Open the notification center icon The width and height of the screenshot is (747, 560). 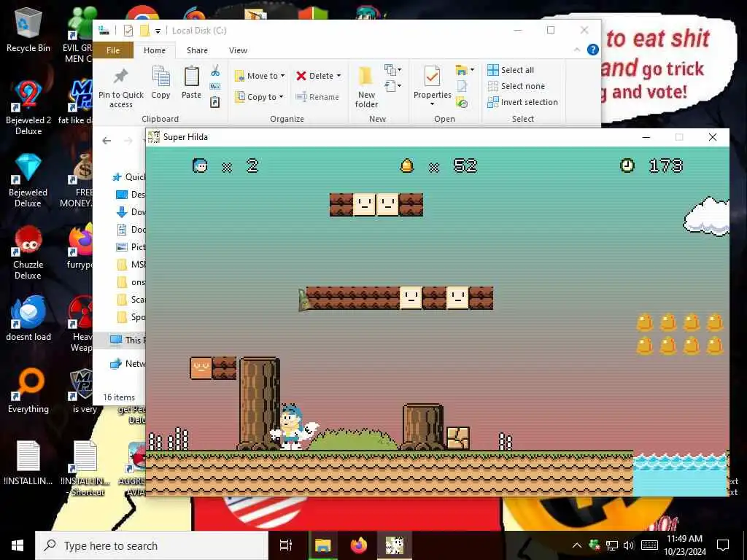(723, 545)
